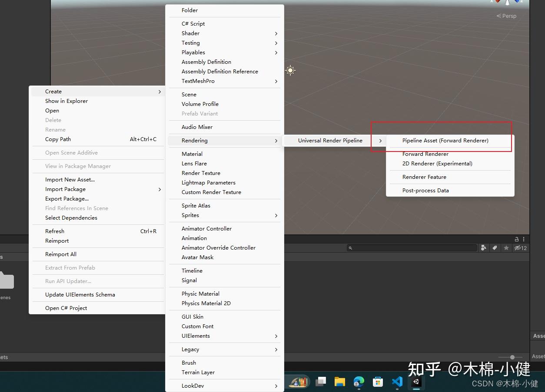
Task: Toggle the Project window lock icon
Action: click(516, 239)
